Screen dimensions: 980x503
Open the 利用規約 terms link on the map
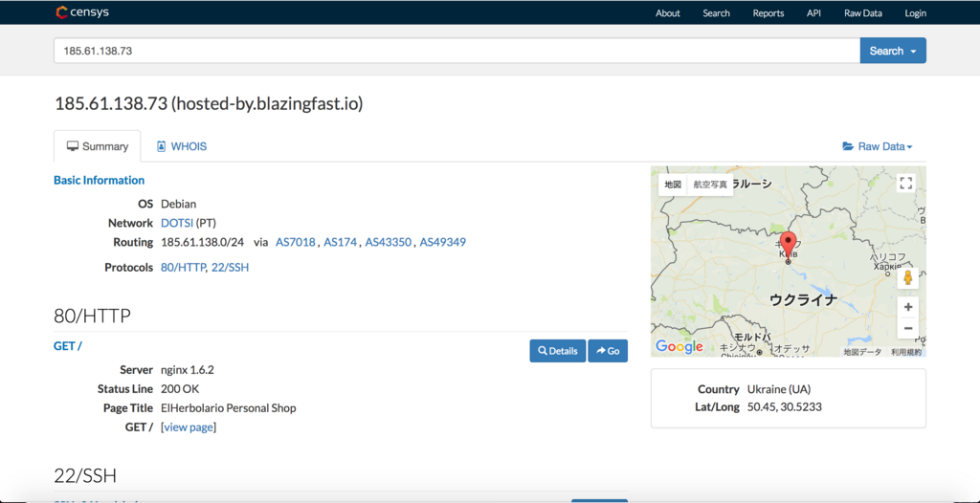pos(906,353)
